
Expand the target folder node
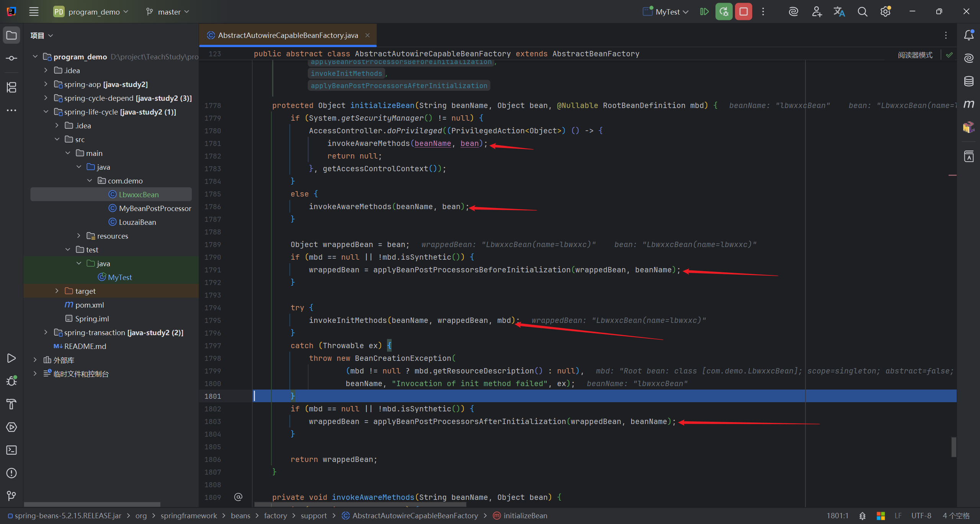pyautogui.click(x=57, y=291)
